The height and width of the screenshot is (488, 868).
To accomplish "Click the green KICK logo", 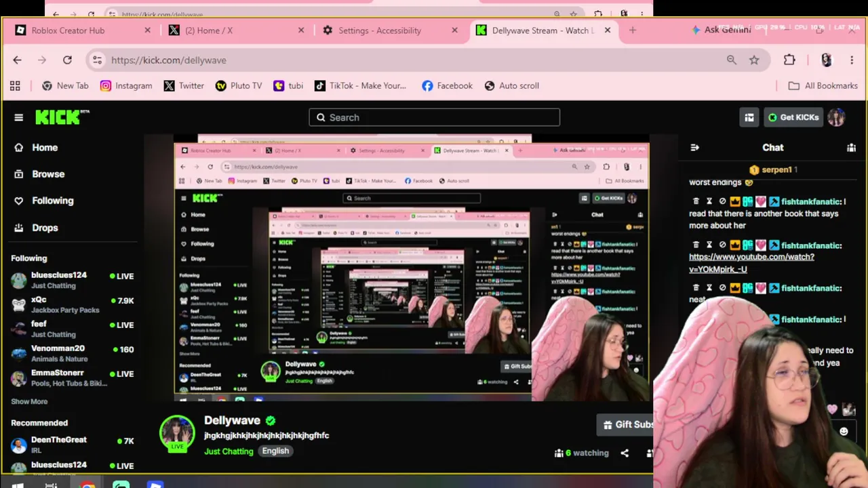I will pos(62,117).
